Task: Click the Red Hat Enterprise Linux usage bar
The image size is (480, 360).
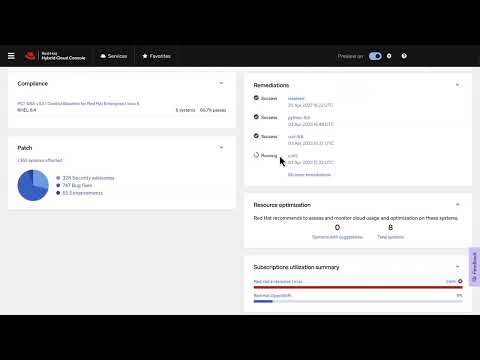Action: [x=358, y=287]
